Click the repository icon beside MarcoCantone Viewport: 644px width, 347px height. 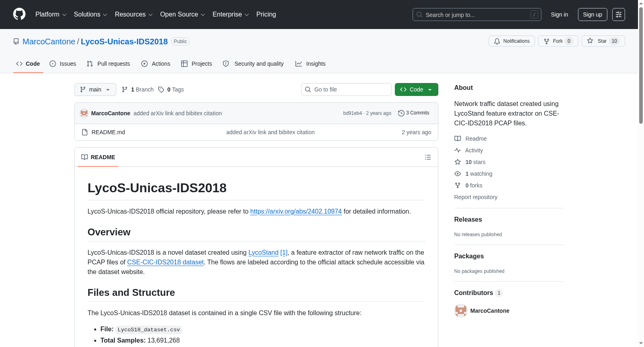16,42
